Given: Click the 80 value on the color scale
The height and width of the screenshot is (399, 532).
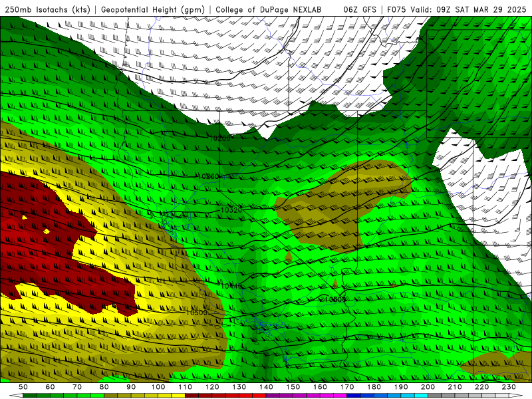Looking at the screenshot, I should (104, 387).
